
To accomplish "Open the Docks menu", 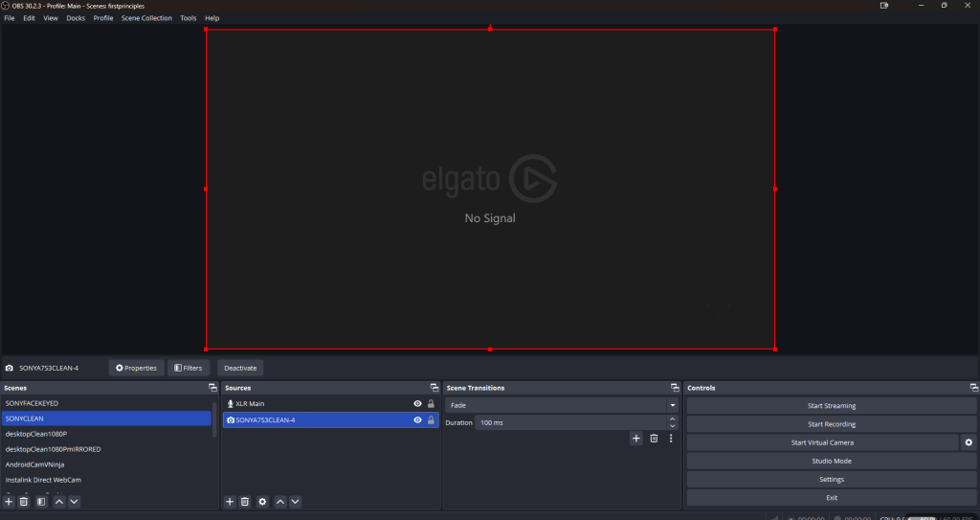I will point(76,18).
